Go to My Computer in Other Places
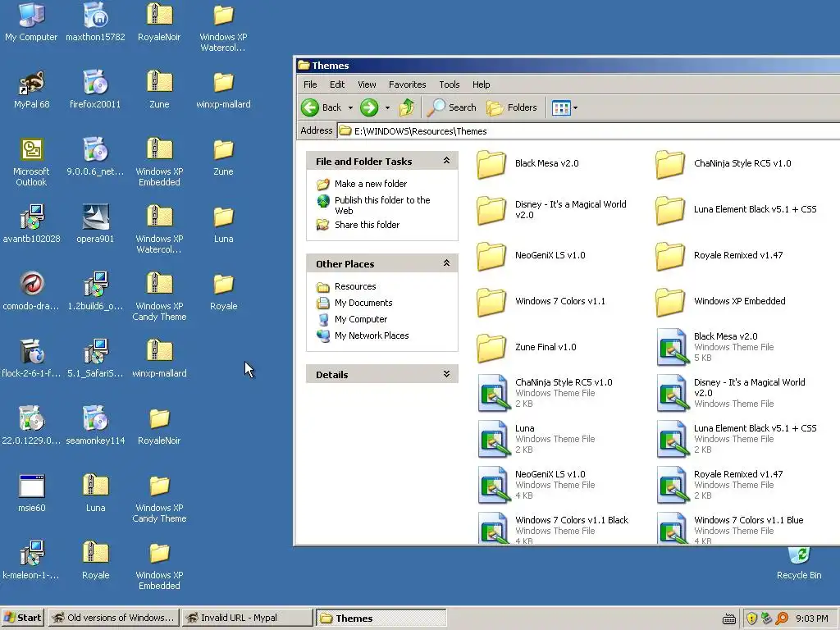Screen dimensions: 840x630 361,319
